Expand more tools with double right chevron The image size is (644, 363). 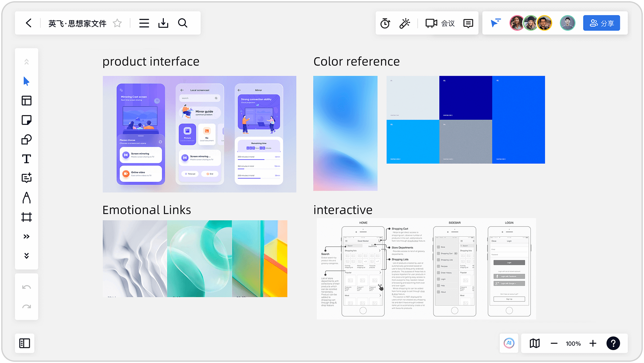(x=26, y=236)
